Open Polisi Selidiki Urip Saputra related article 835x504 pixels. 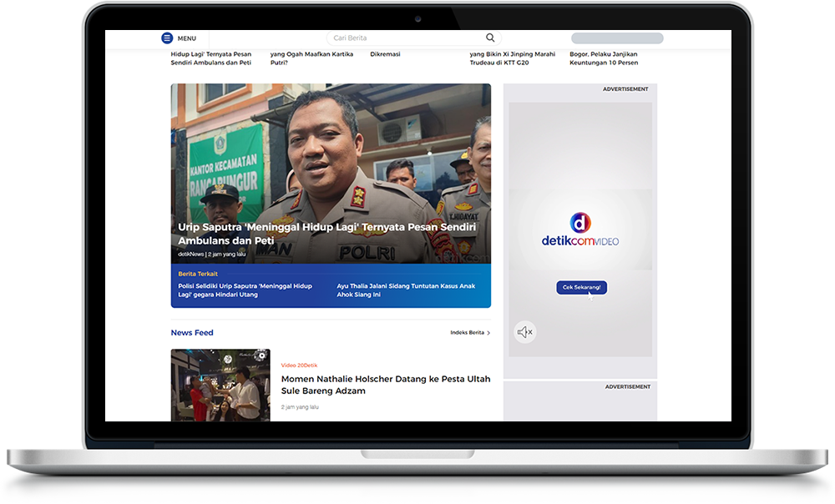[x=245, y=290]
